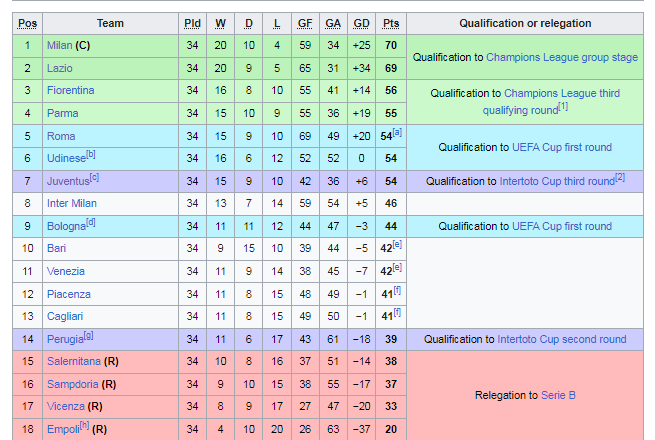This screenshot has height=440, width=655.
Task: Click the Serie B relegation link
Action: (558, 395)
